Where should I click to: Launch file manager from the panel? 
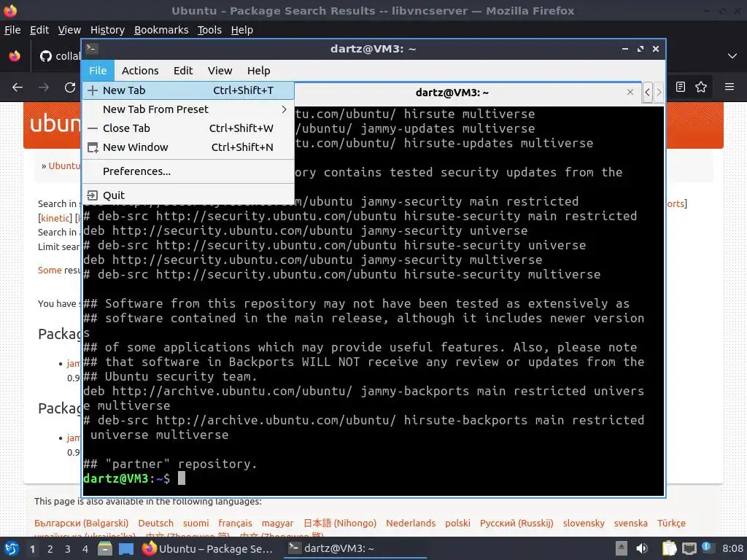click(x=105, y=548)
